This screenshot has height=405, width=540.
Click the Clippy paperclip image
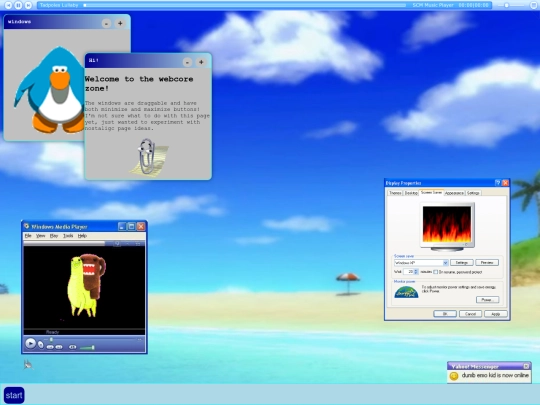(x=149, y=157)
